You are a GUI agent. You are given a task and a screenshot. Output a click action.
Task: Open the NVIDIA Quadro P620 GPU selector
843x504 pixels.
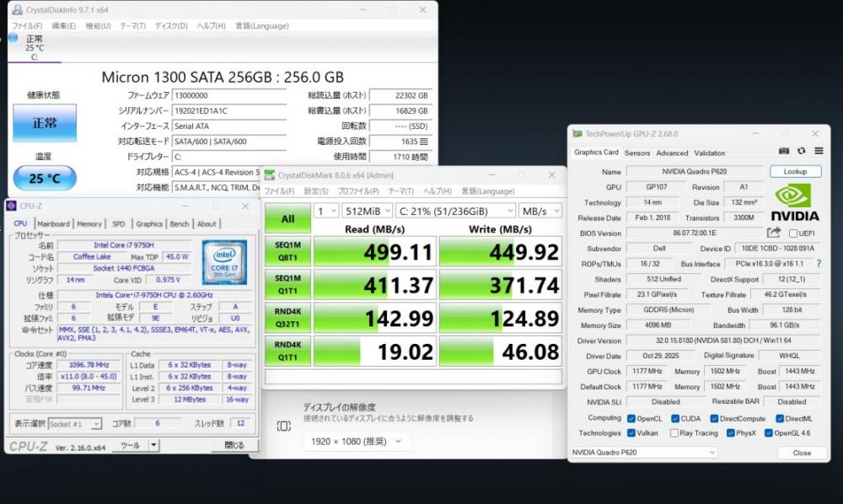pos(644,453)
